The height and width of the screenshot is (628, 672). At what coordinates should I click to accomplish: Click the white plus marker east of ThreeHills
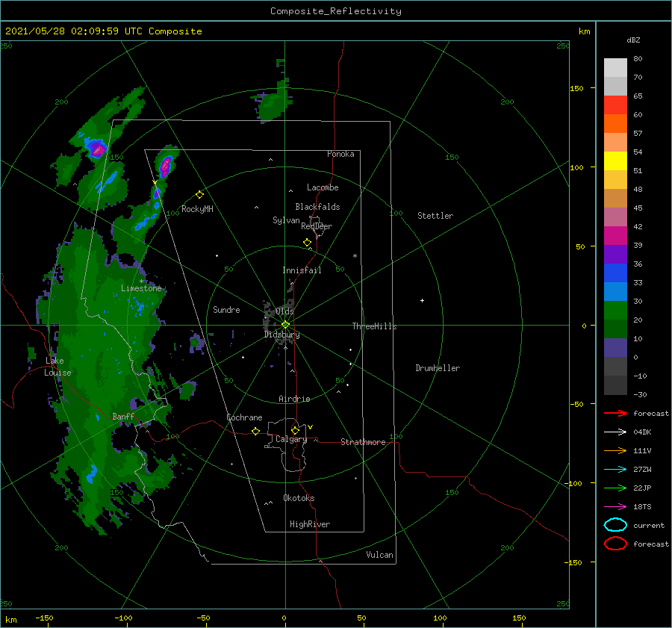tap(422, 300)
